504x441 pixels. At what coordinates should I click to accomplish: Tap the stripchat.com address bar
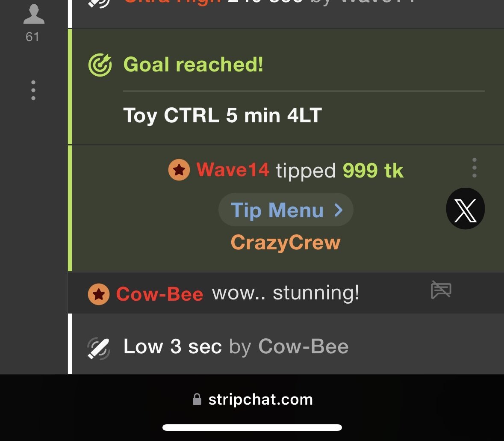[260, 400]
